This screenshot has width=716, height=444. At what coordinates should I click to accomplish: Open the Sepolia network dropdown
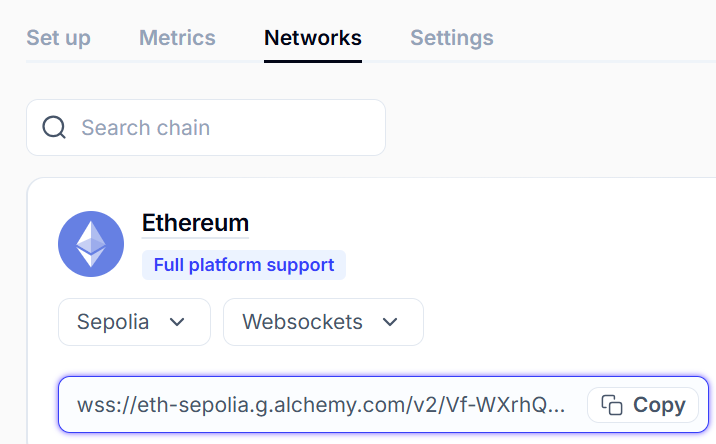134,322
